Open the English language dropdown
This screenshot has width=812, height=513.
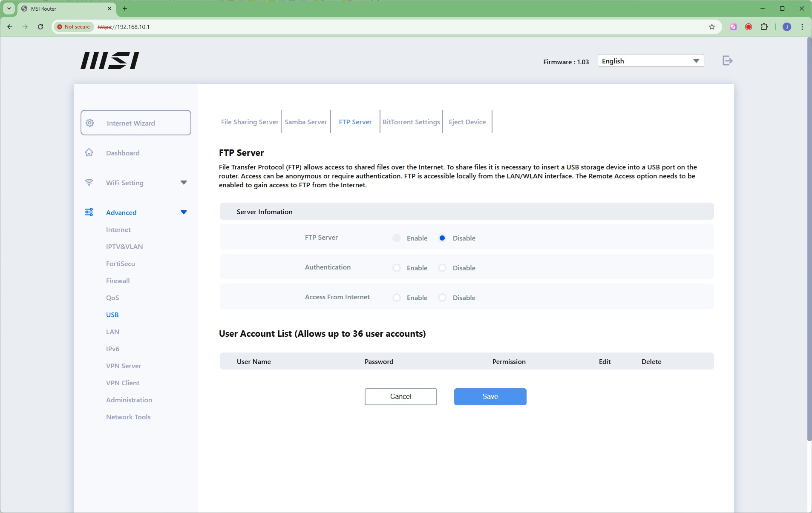point(651,61)
